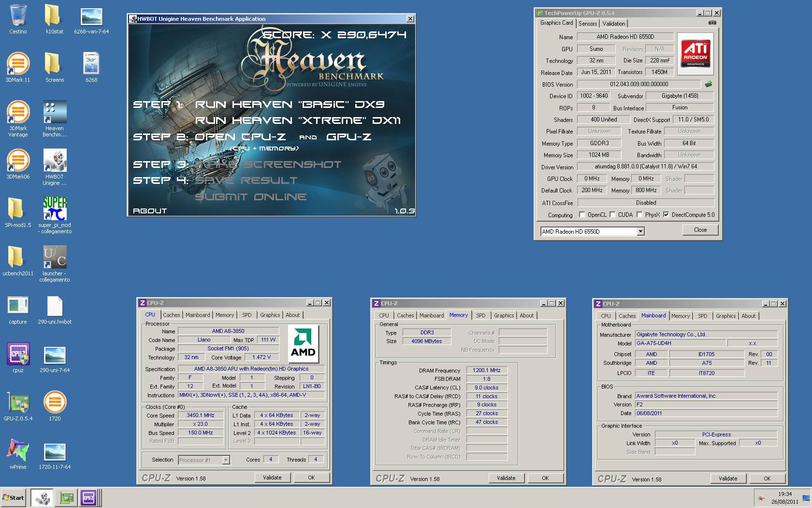Click Validate in CPU-Z processor window
Image resolution: width=812 pixels, height=508 pixels.
pos(272,478)
